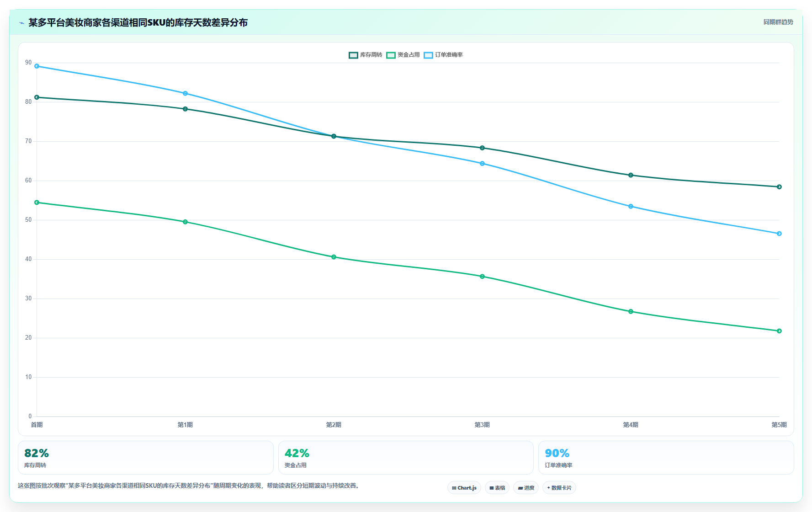The image size is (812, 512).
Task: Click the 资金占用 data point at 第5期
Action: pyautogui.click(x=779, y=331)
